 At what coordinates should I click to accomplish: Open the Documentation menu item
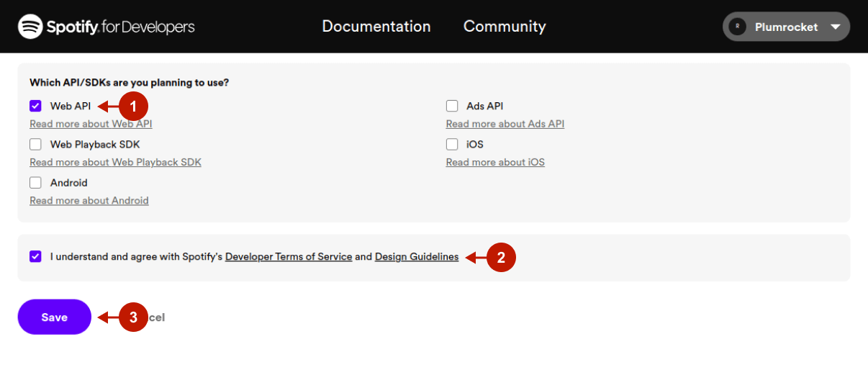click(x=376, y=27)
